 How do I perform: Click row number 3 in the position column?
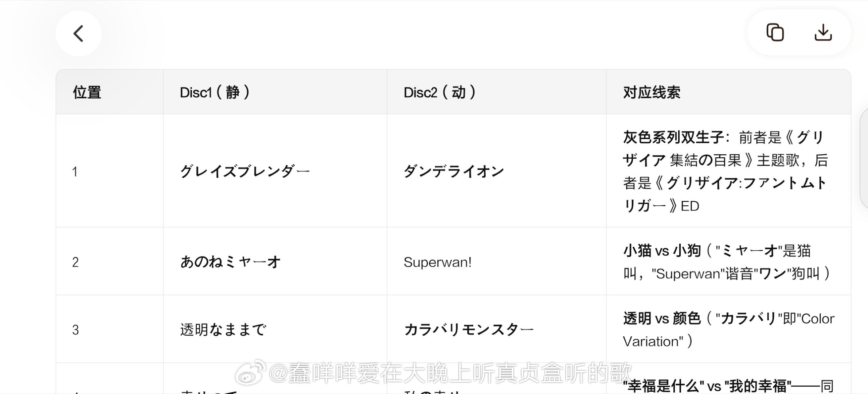click(x=75, y=330)
